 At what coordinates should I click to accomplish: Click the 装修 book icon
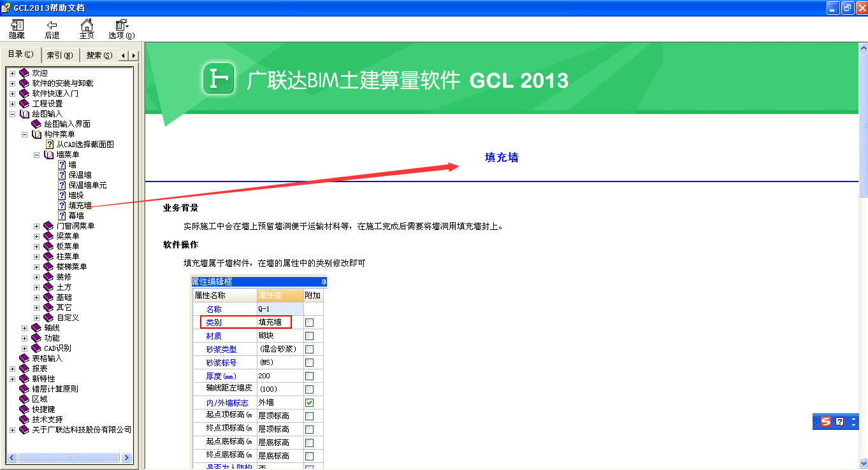pyautogui.click(x=48, y=277)
